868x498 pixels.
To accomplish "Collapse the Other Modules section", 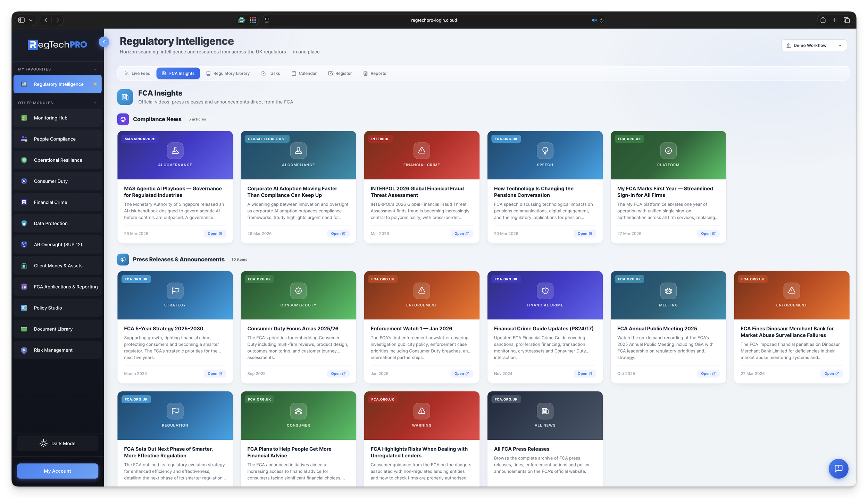I will click(95, 103).
